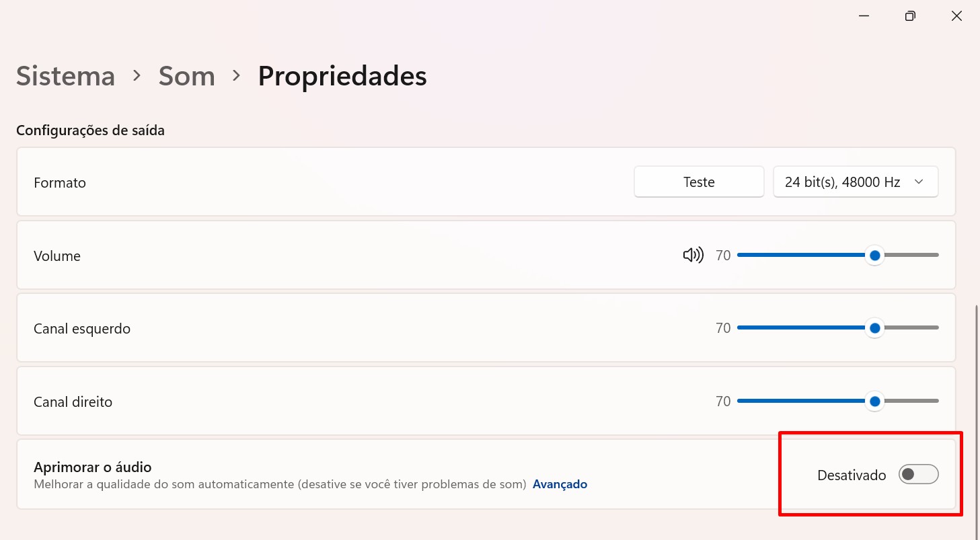Click the Desativado toggle label

852,474
